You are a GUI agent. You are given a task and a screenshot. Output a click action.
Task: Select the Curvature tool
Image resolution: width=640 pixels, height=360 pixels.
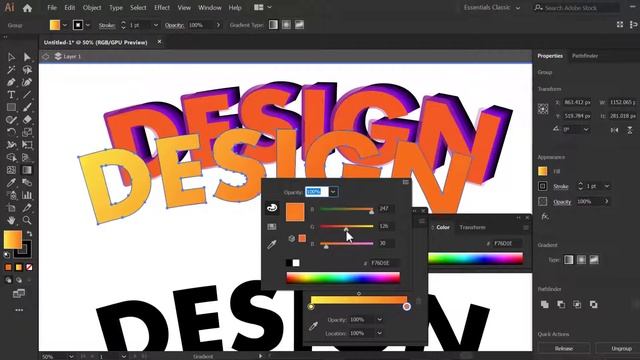pyautogui.click(x=27, y=82)
